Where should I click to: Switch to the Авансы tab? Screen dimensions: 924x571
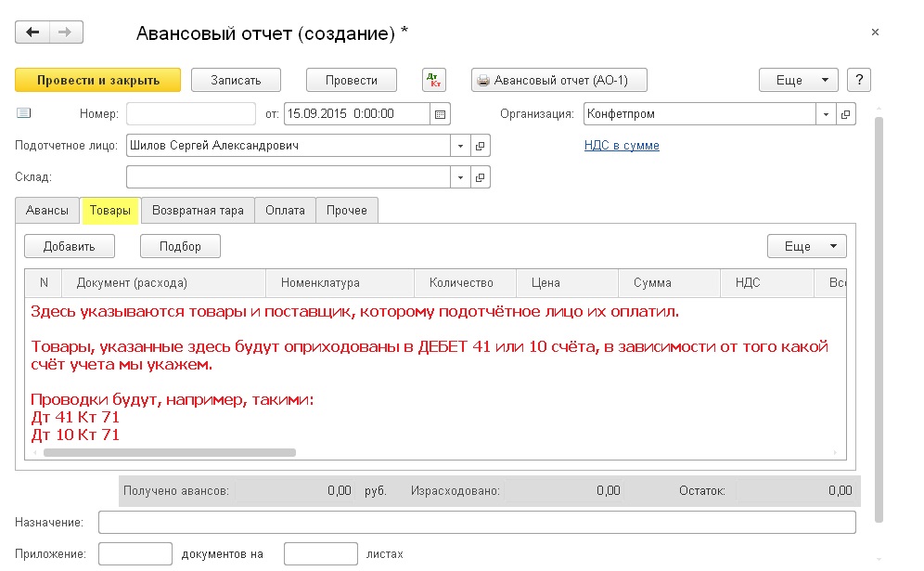click(x=47, y=211)
